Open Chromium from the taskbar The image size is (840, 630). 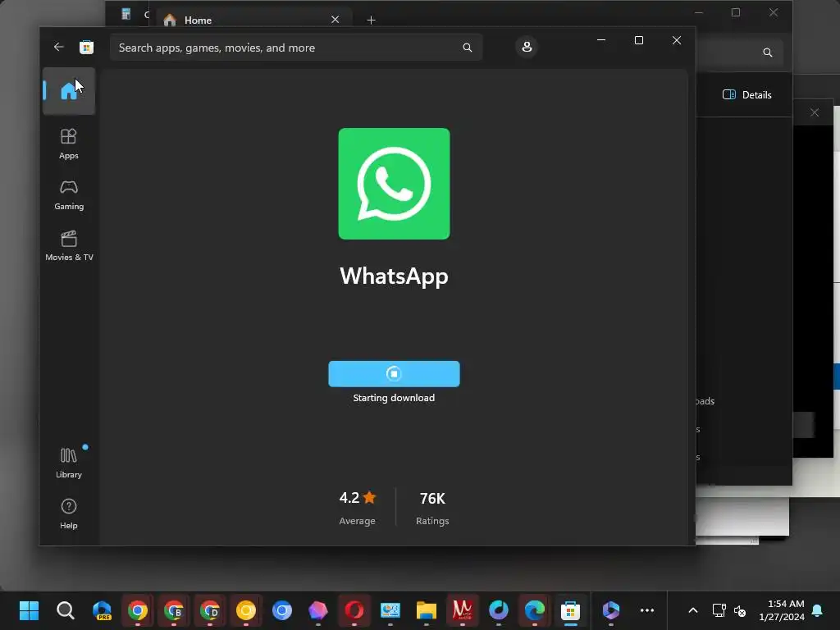coord(282,610)
